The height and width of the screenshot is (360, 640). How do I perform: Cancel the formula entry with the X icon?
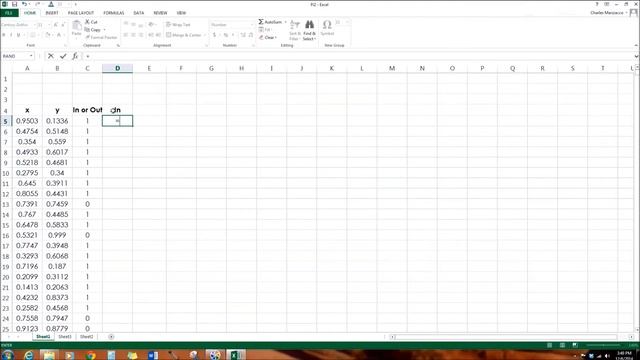(x=51, y=56)
